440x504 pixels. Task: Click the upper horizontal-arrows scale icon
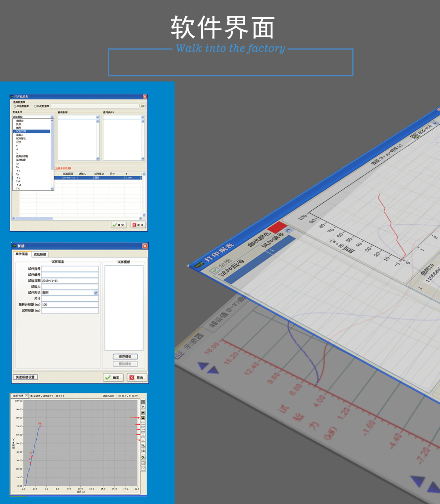143,424
